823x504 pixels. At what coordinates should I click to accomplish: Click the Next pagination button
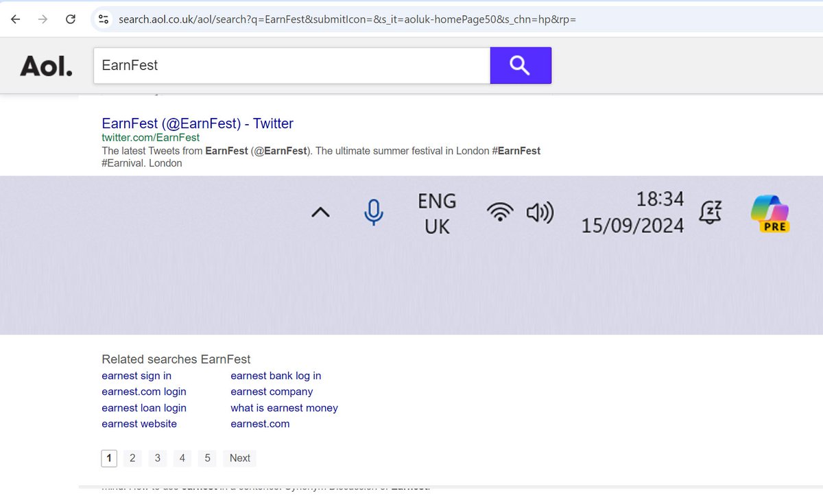click(239, 458)
